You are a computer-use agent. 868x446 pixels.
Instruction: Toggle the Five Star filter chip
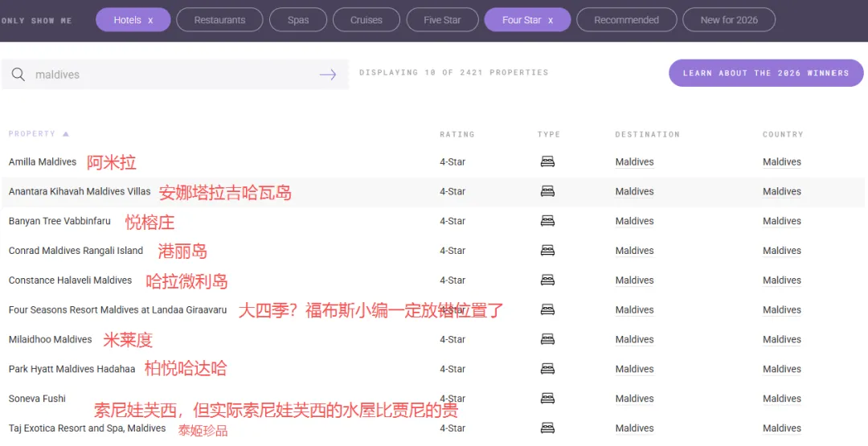(442, 20)
